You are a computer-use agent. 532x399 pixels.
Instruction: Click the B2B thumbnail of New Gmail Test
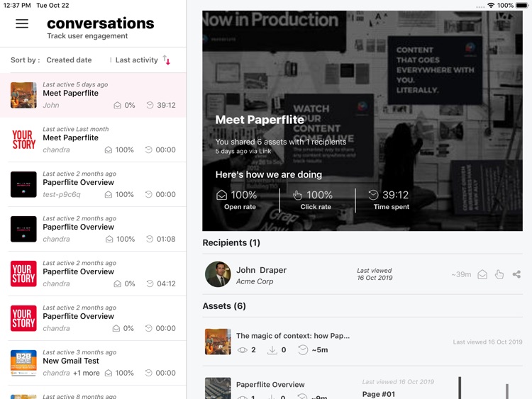point(23,363)
